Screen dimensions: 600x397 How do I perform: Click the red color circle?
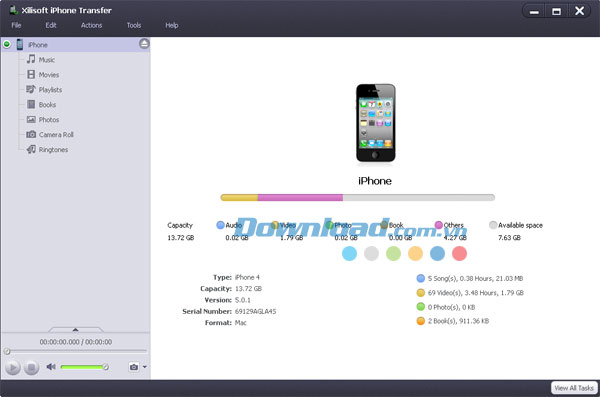coord(459,253)
